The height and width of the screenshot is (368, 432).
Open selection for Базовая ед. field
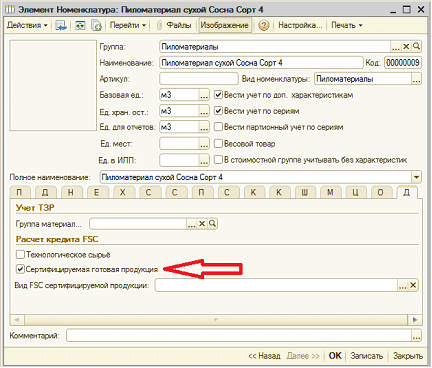[x=204, y=95]
